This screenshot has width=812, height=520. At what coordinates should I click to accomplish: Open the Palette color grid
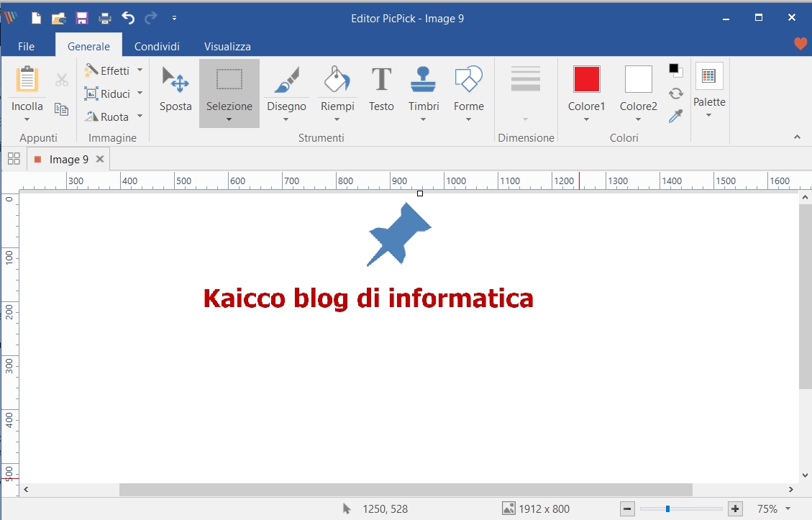click(x=709, y=76)
